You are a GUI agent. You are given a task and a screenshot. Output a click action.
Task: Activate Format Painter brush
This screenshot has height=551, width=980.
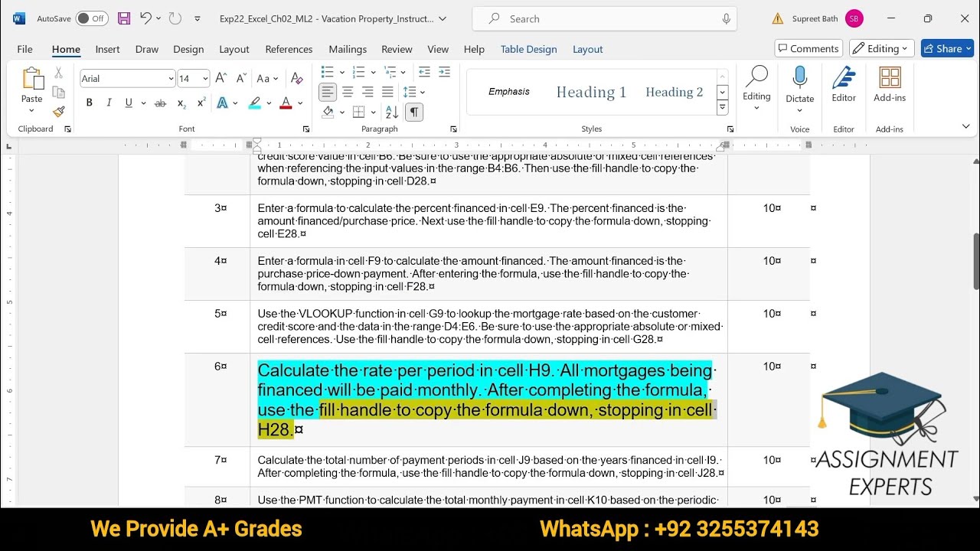[x=59, y=112]
